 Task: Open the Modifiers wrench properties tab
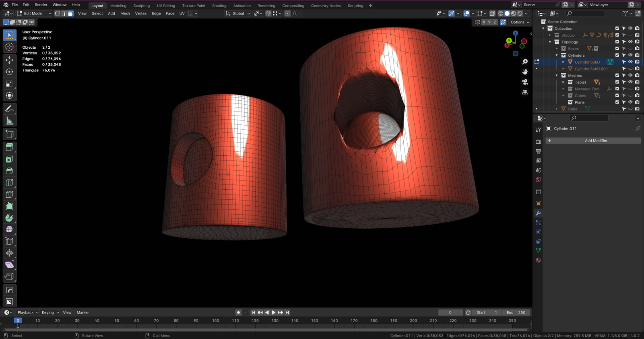(538, 213)
